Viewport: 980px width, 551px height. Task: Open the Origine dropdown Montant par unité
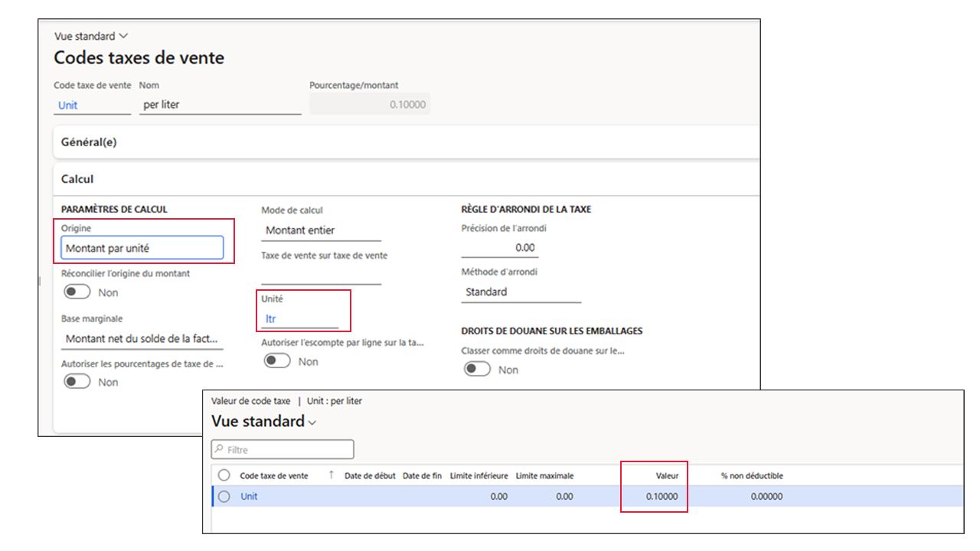click(x=142, y=248)
